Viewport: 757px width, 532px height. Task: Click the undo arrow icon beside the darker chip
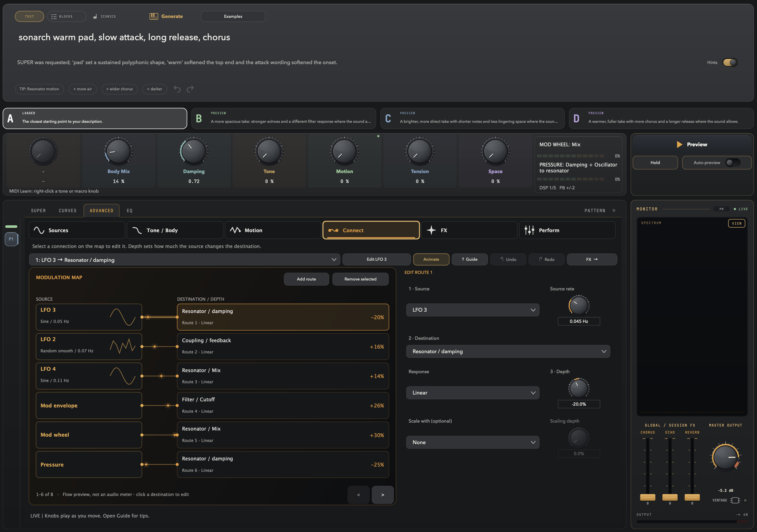point(177,89)
